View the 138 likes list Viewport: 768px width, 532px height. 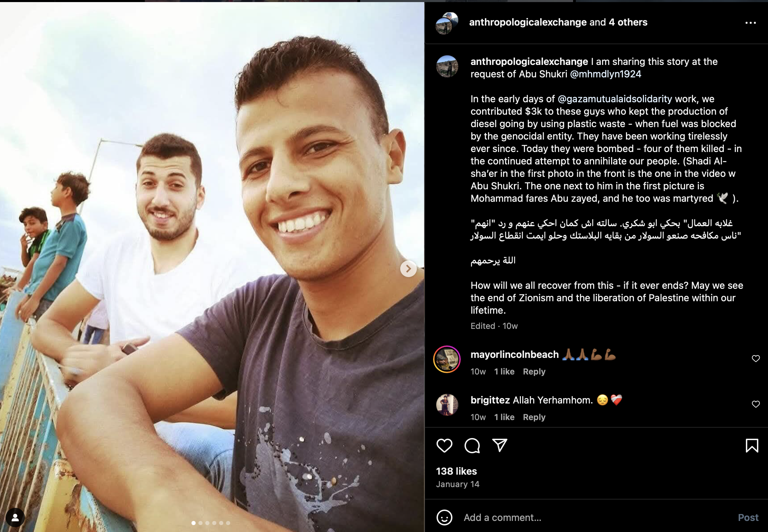[x=456, y=471]
